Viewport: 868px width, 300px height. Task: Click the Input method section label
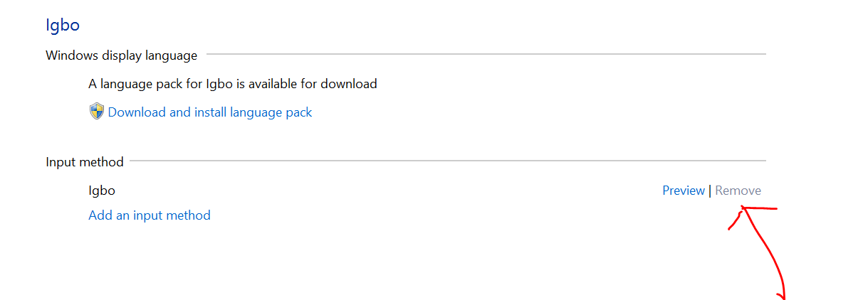click(x=85, y=162)
